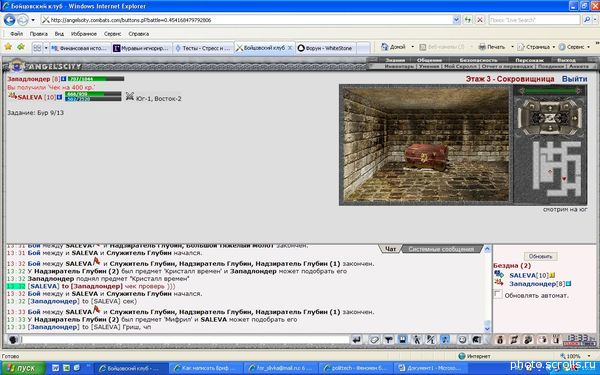Image resolution: width=600 pixels, height=375 pixels.
Task: Click the IE Back navigation button
Action: (9, 20)
